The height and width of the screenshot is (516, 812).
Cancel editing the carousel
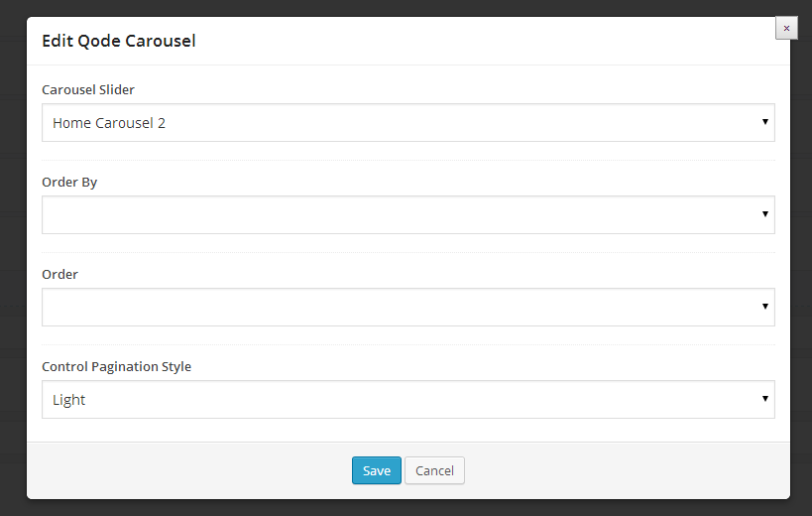click(x=434, y=470)
